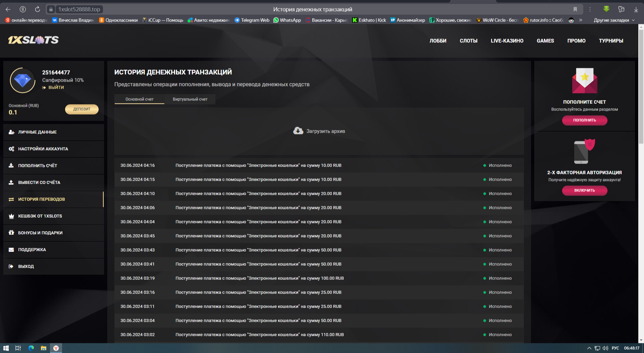Switch to Виртуальный счет tab

(190, 99)
